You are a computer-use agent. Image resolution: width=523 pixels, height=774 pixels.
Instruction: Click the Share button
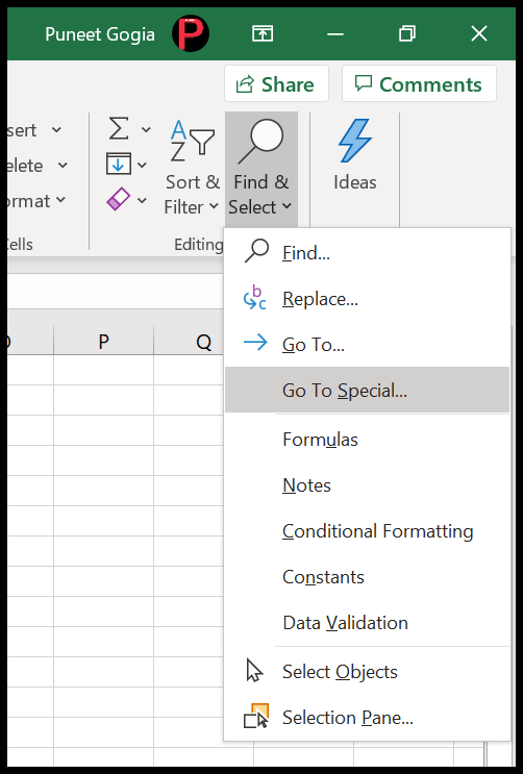coord(276,84)
